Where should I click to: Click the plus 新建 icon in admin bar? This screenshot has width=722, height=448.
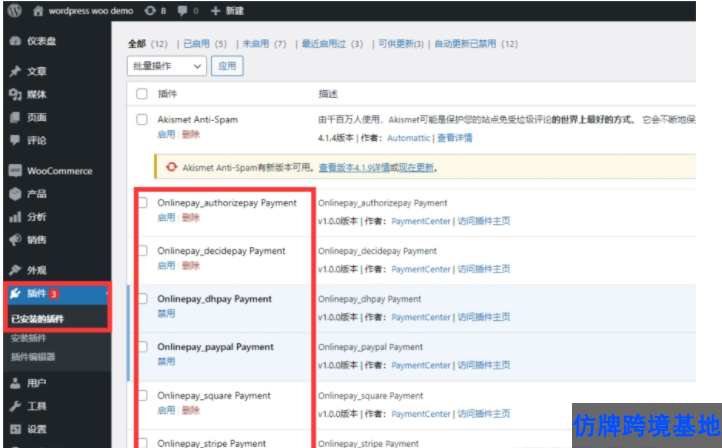[x=215, y=11]
